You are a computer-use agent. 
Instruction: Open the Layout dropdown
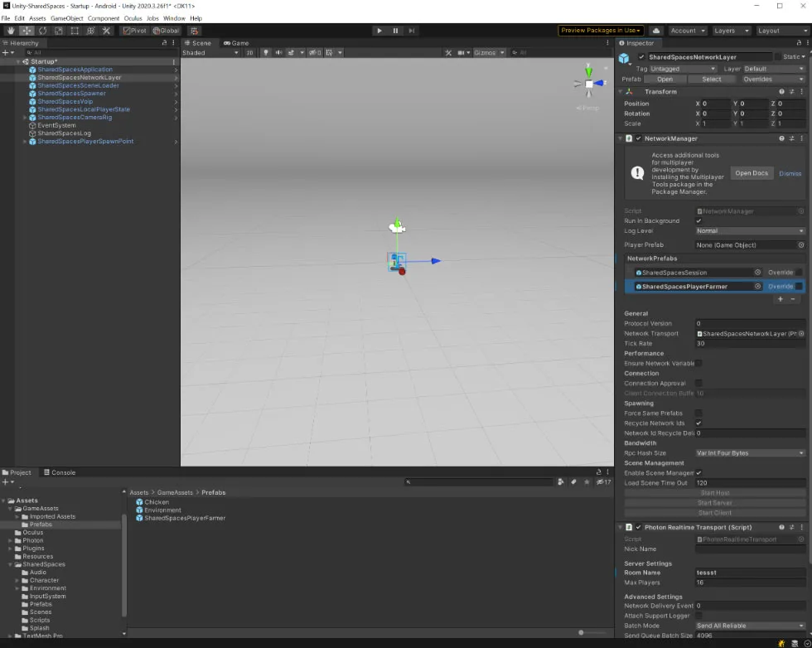(781, 31)
